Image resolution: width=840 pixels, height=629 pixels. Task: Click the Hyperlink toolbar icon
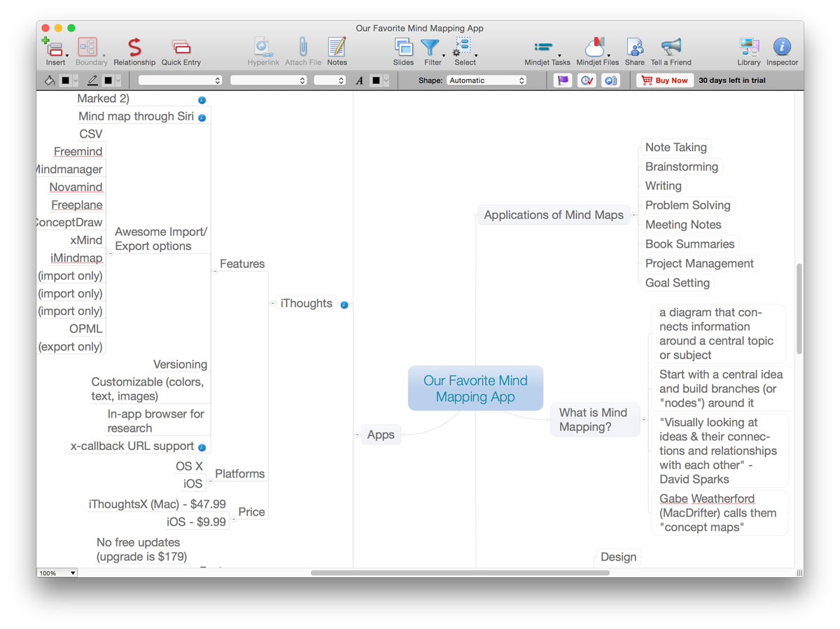tap(263, 47)
